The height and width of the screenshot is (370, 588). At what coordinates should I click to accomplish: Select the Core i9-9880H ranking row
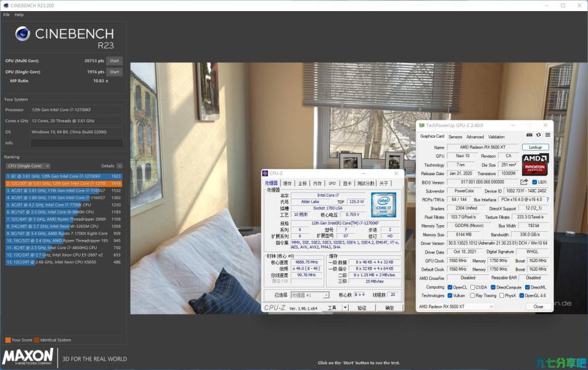coord(63,212)
